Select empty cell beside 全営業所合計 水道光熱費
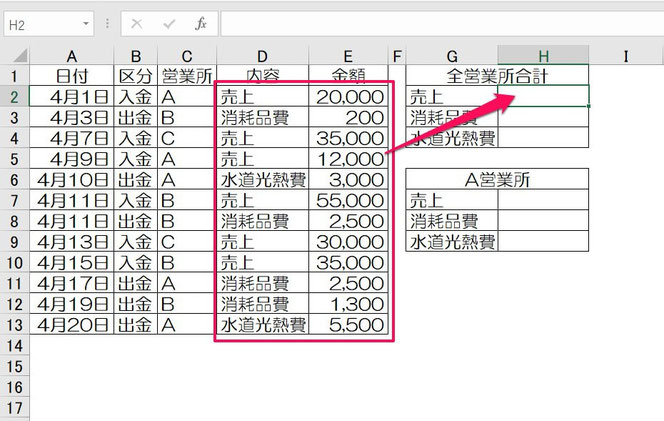 (543, 138)
